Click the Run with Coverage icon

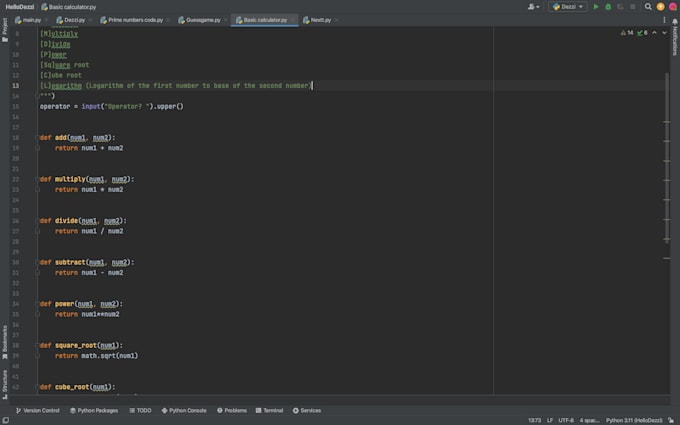tap(620, 7)
